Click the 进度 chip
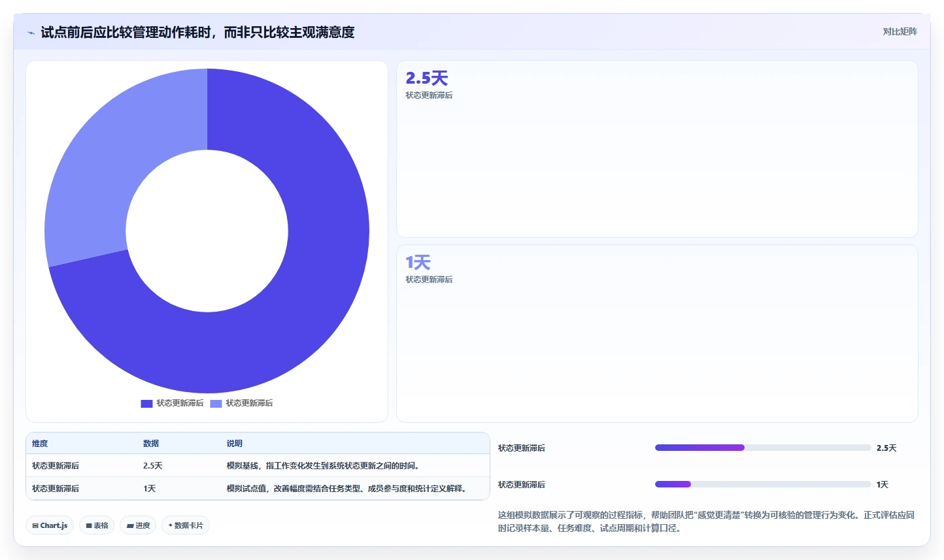 (x=138, y=525)
